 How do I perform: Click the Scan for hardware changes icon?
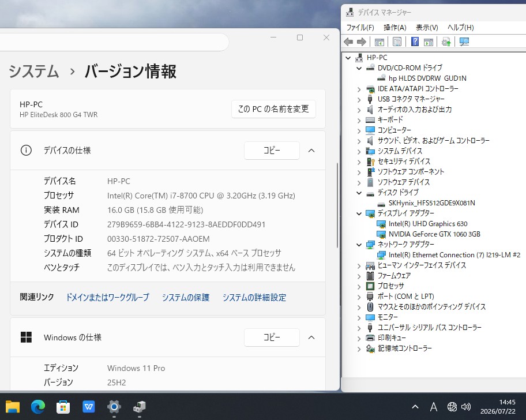464,42
